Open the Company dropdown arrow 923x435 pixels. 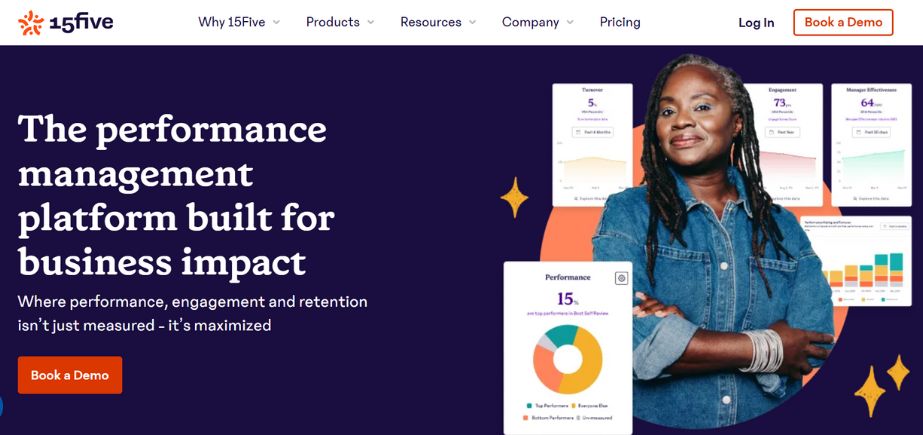570,23
